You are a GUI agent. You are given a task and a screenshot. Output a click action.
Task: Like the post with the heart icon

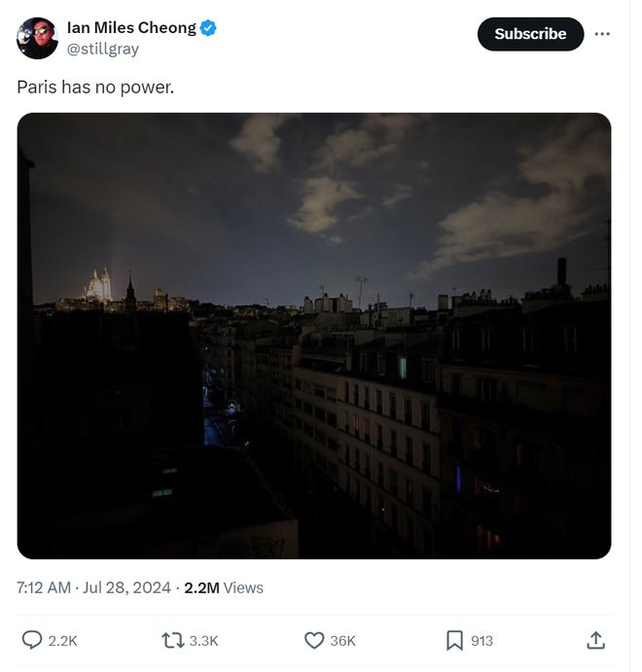tap(314, 640)
